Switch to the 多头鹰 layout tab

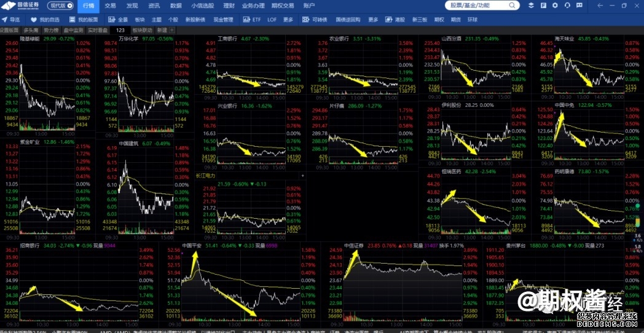pyautogui.click(x=31, y=30)
